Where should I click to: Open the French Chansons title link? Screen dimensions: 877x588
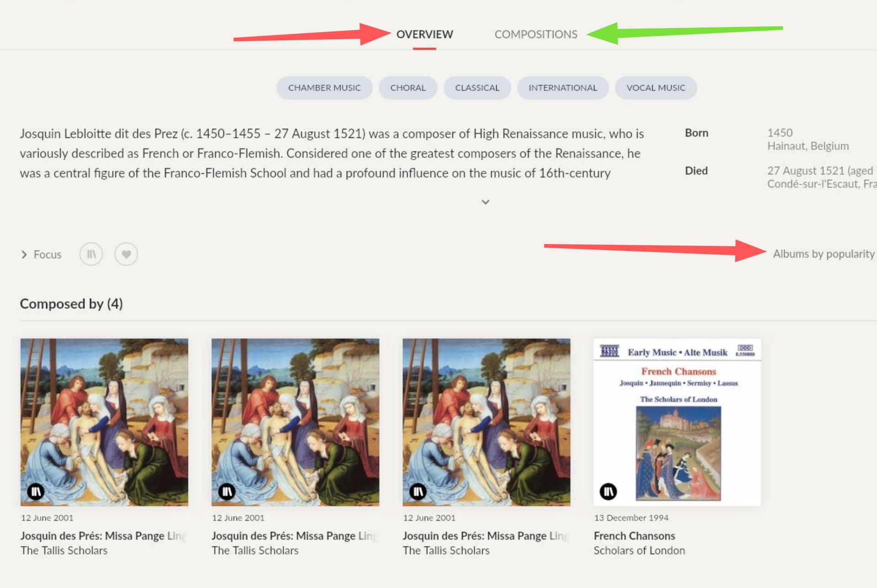(x=634, y=535)
